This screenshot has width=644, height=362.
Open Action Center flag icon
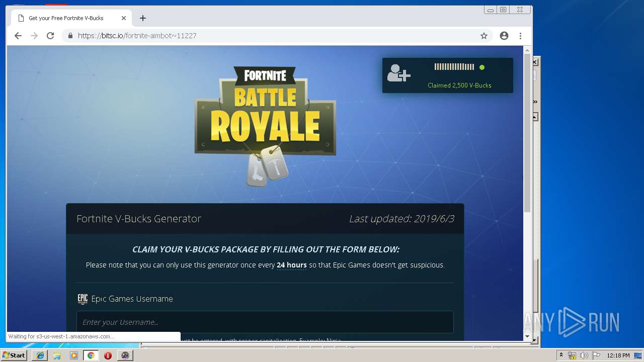click(x=596, y=355)
